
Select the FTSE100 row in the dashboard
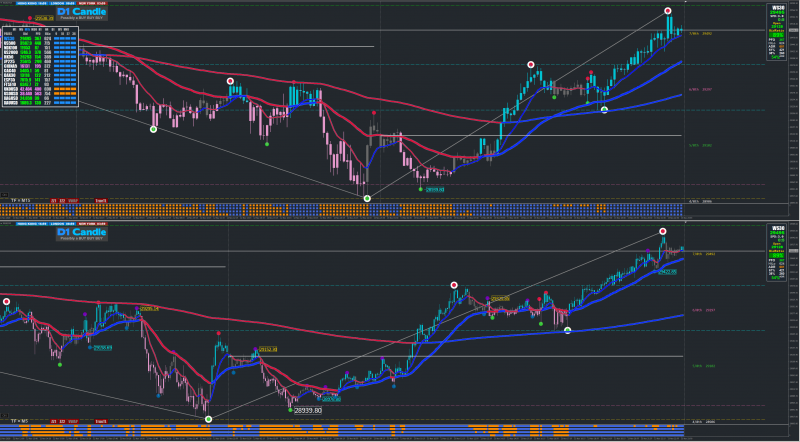pos(40,84)
